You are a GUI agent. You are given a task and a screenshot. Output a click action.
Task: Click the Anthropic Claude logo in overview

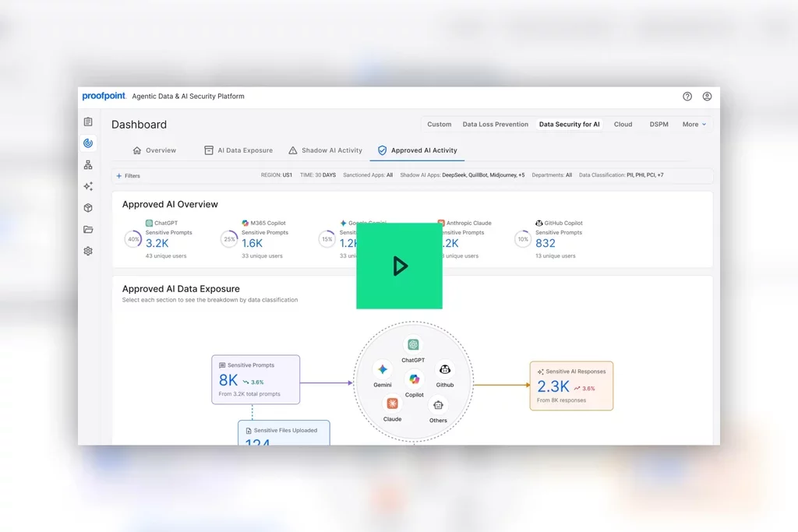click(441, 223)
